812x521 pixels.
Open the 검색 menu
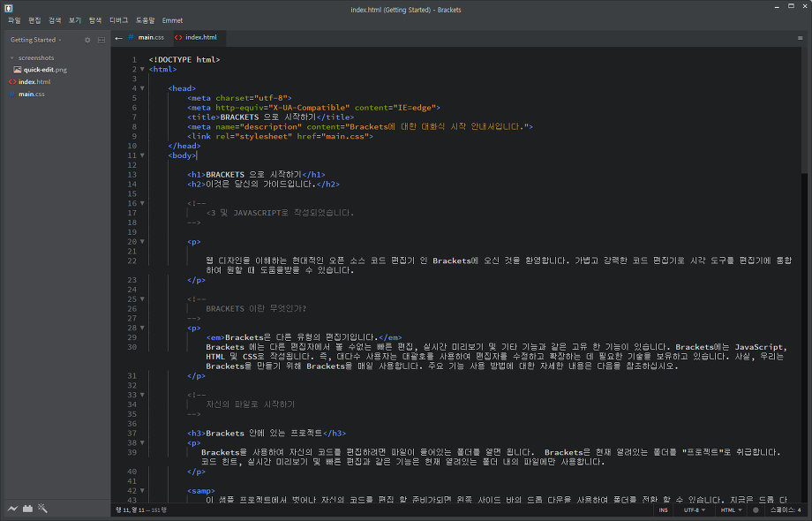[55, 20]
